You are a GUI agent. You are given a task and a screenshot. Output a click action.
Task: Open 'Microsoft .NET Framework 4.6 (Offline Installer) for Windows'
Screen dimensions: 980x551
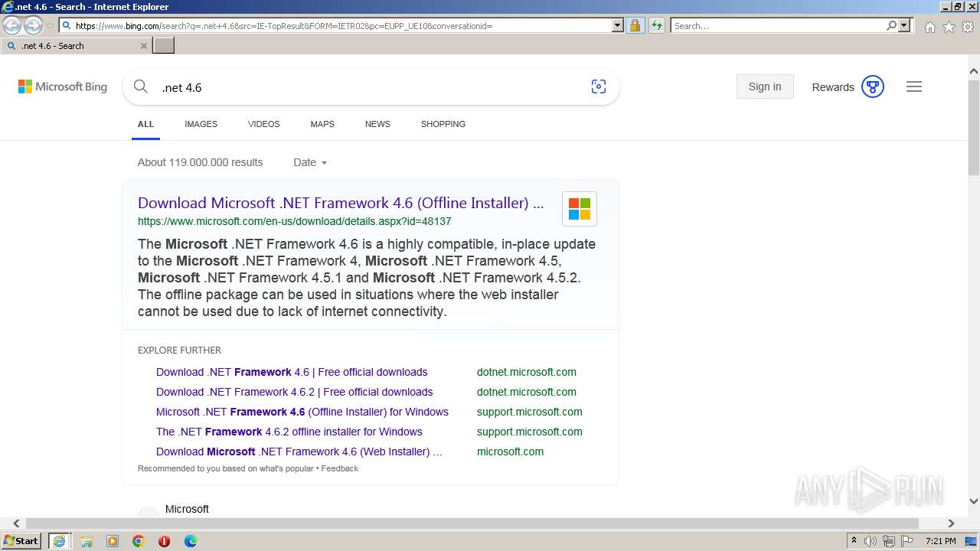(302, 412)
